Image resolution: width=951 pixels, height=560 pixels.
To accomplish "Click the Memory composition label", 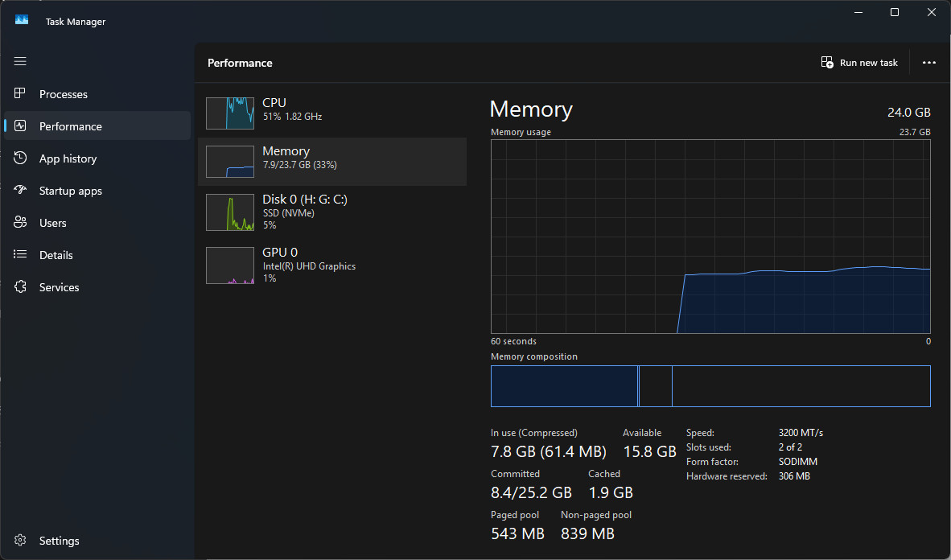I will tap(533, 356).
